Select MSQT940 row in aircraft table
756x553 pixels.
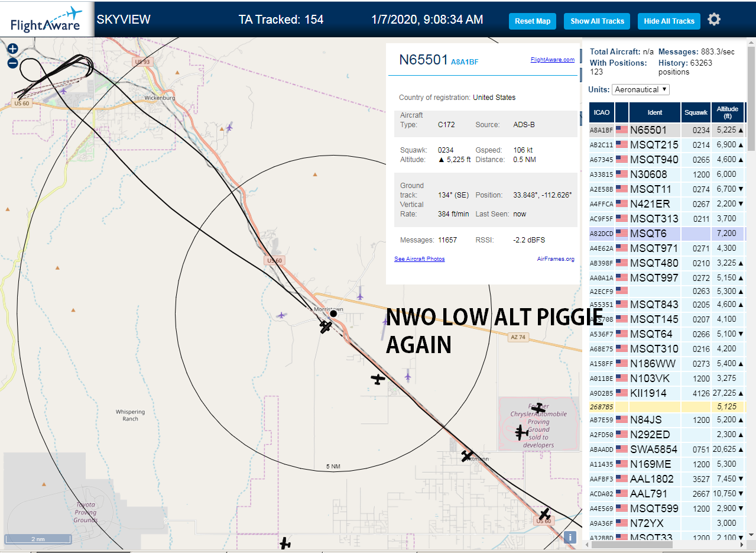(667, 160)
